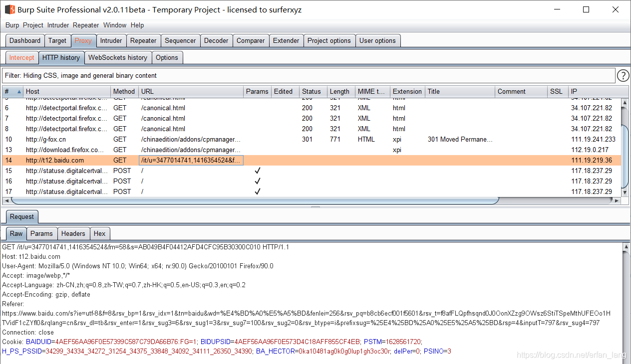Click horizontal scrollbar right arrow
The height and width of the screenshot is (364, 631).
point(617,200)
